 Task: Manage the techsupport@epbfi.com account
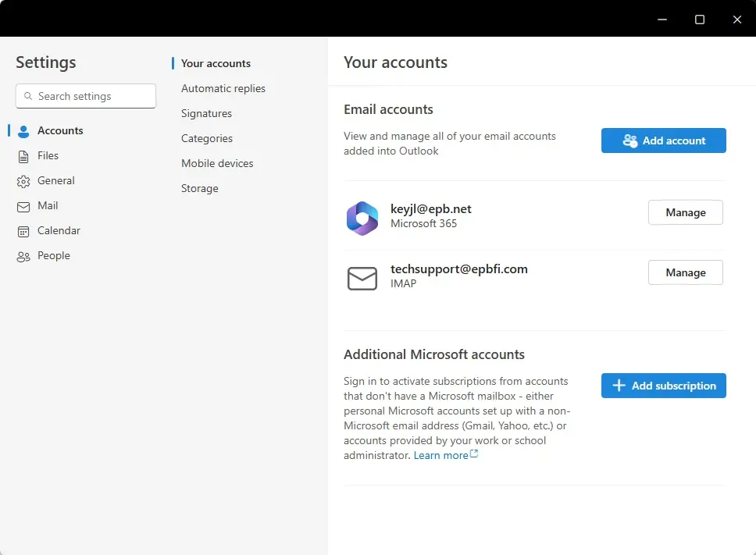(x=685, y=272)
